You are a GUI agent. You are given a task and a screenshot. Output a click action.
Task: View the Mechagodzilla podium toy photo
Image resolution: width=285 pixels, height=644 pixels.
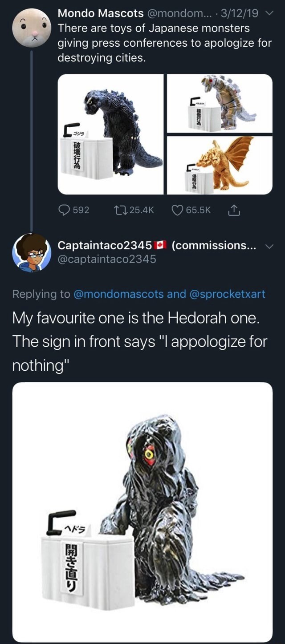click(220, 103)
